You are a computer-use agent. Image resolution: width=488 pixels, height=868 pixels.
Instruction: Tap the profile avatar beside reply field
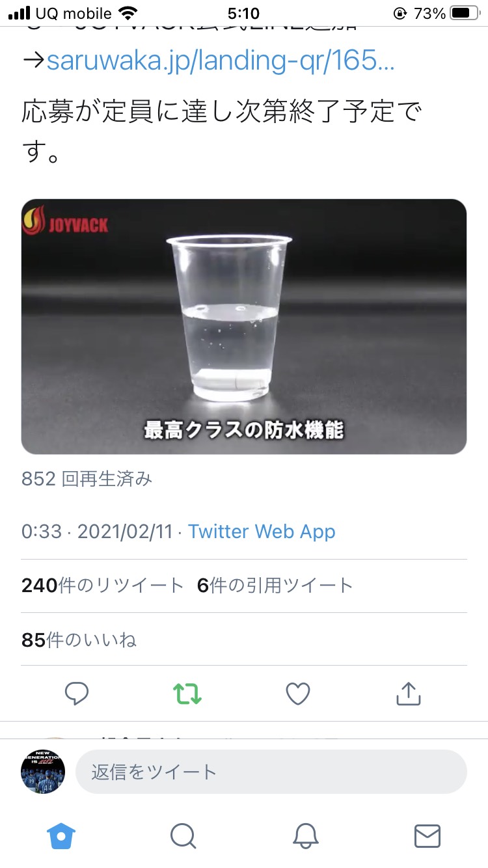(x=43, y=772)
